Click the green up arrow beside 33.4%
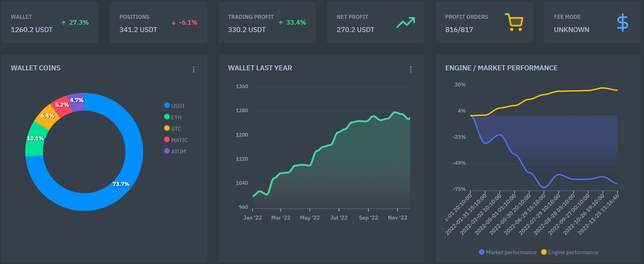644x264 pixels. point(281,23)
